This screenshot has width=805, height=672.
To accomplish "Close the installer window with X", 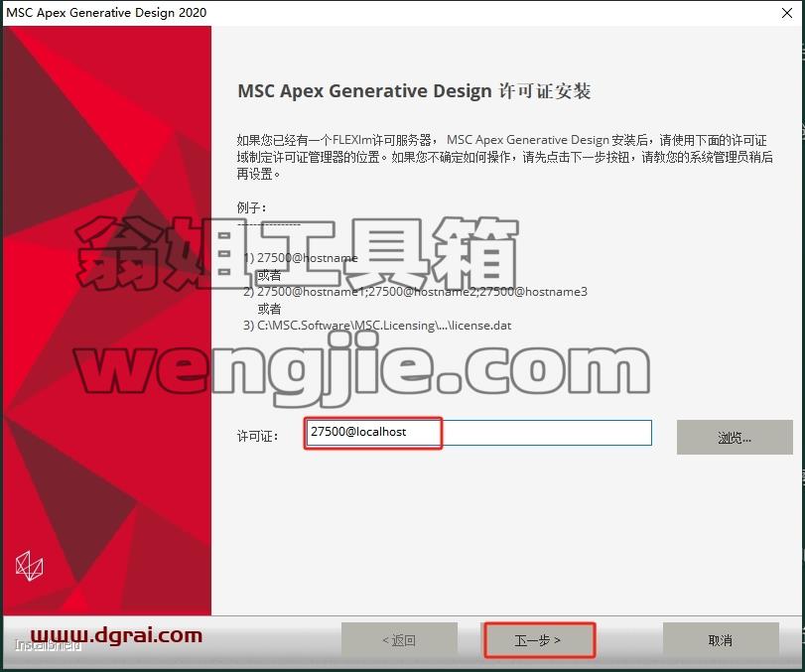I will (786, 13).
